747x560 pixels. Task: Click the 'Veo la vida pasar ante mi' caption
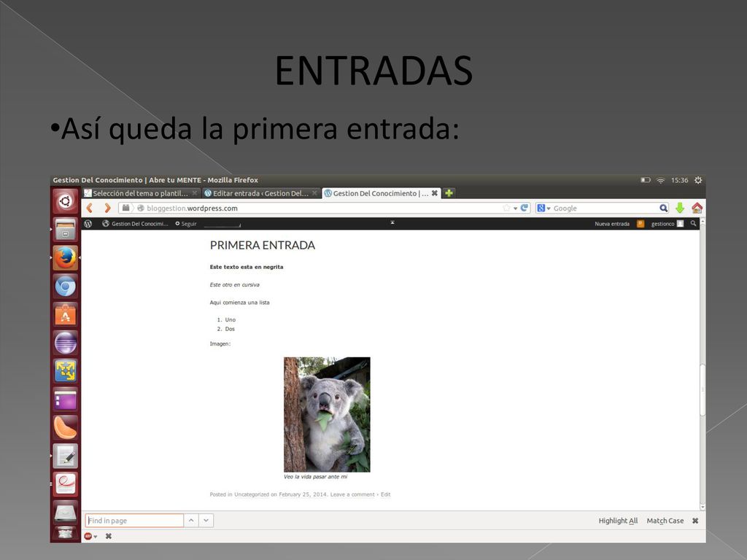pos(315,477)
